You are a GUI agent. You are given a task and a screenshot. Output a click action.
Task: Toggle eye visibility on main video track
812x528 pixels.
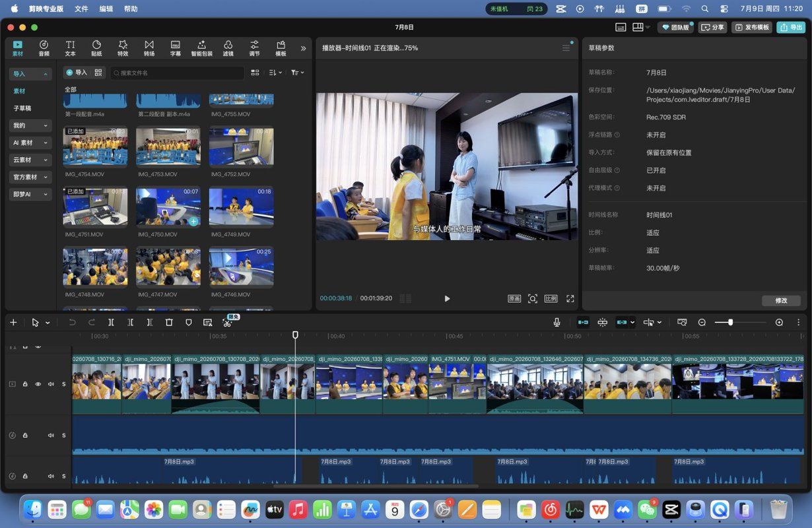[x=38, y=383]
